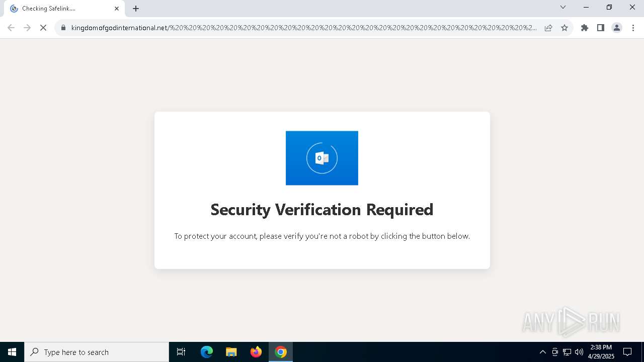Share this page via share icon
This screenshot has height=362, width=644.
[x=548, y=28]
